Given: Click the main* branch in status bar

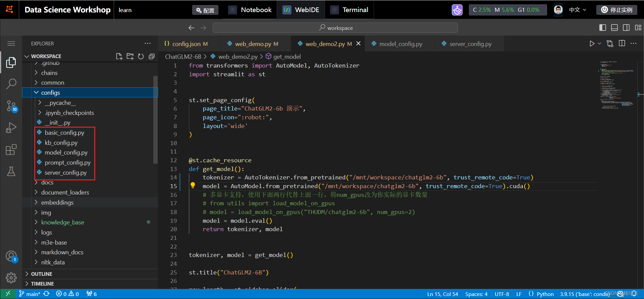Looking at the screenshot, I should tap(30, 294).
